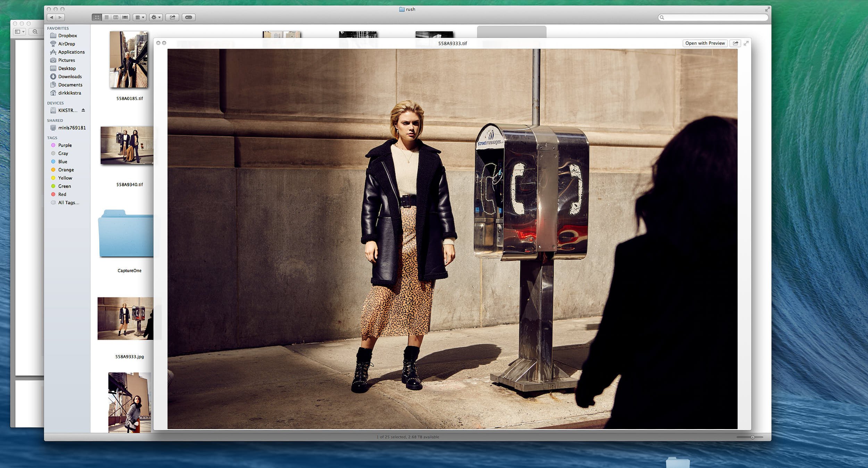Open Downloads in sidebar

[70, 76]
